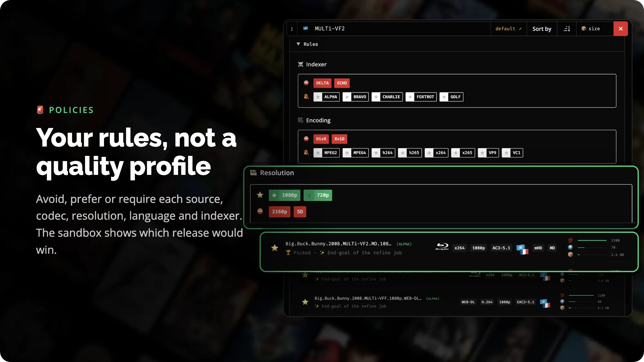644x362 pixels.
Task: Click the SD blocked resolution tag
Action: (300, 212)
